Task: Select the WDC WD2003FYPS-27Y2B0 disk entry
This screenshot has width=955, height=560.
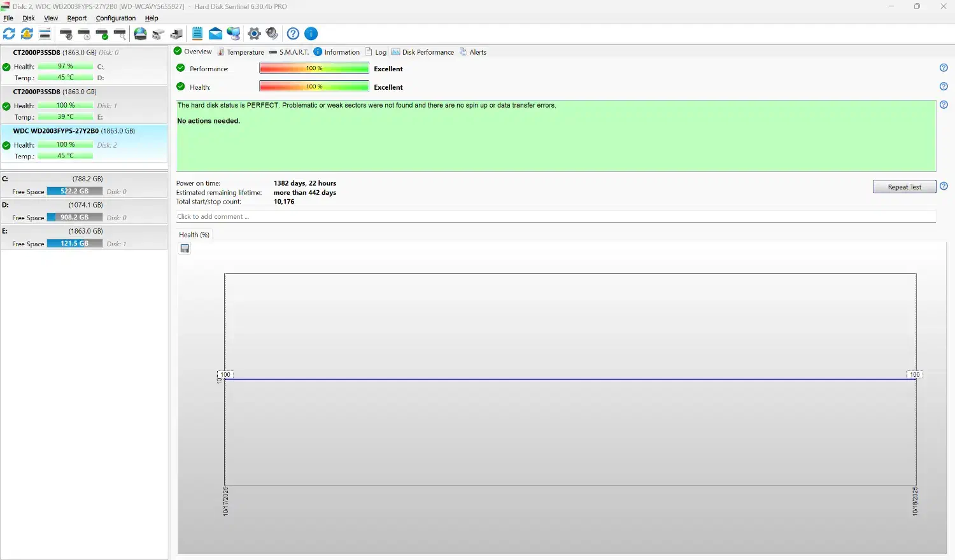Action: click(x=74, y=131)
